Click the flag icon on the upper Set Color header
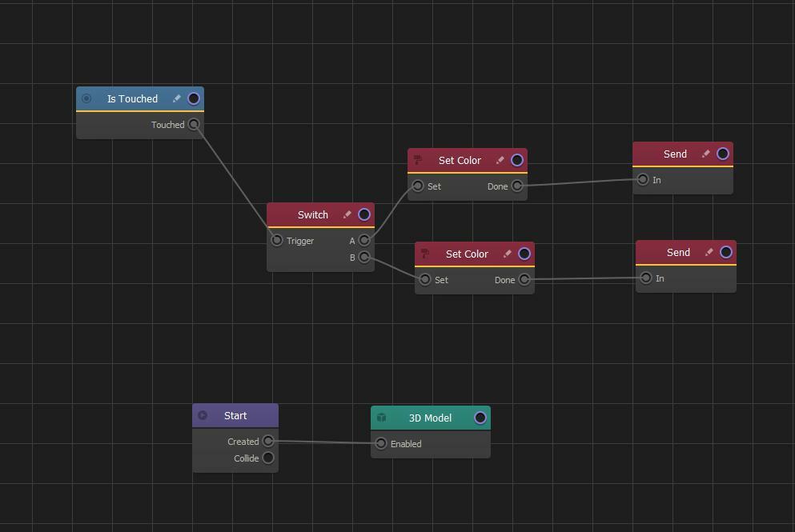This screenshot has width=795, height=532. 417,160
